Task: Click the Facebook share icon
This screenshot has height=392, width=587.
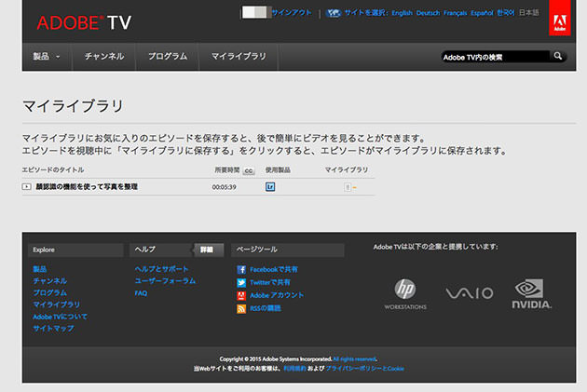Action: (241, 269)
